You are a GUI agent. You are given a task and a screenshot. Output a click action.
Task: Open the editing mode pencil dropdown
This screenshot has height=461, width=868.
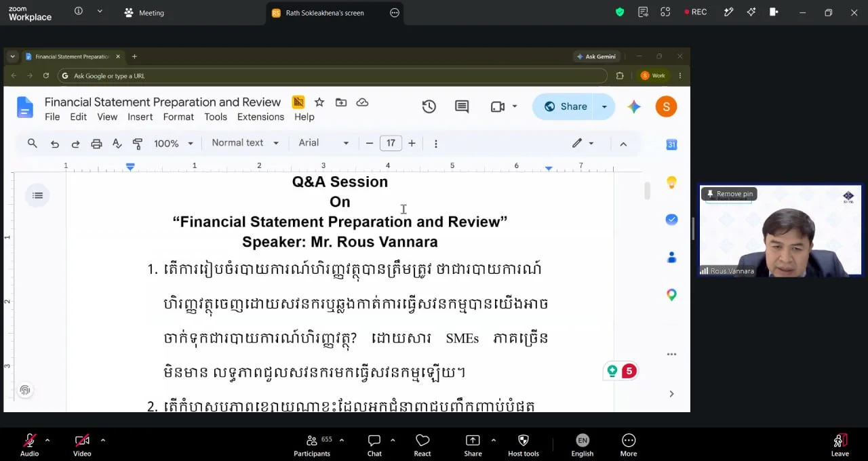pos(583,143)
